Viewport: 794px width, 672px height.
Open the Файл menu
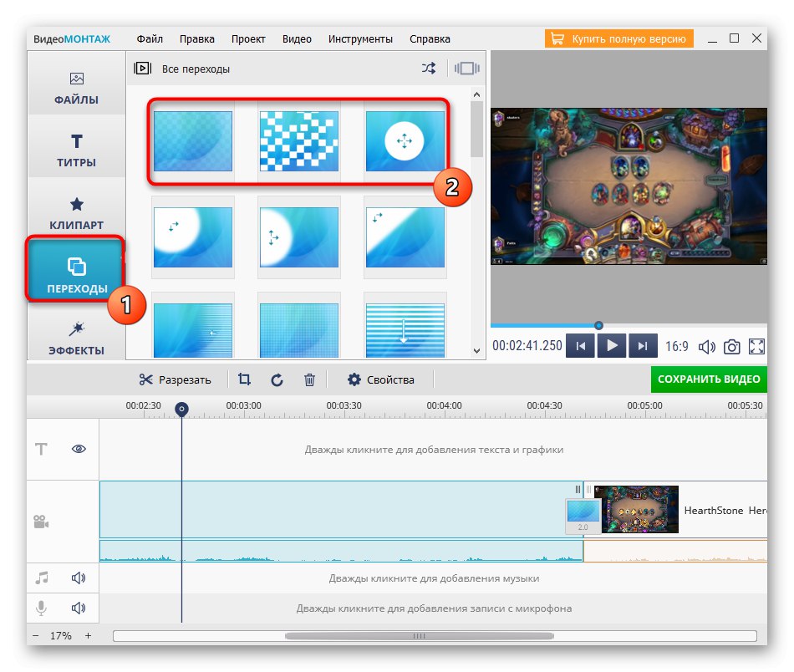150,39
